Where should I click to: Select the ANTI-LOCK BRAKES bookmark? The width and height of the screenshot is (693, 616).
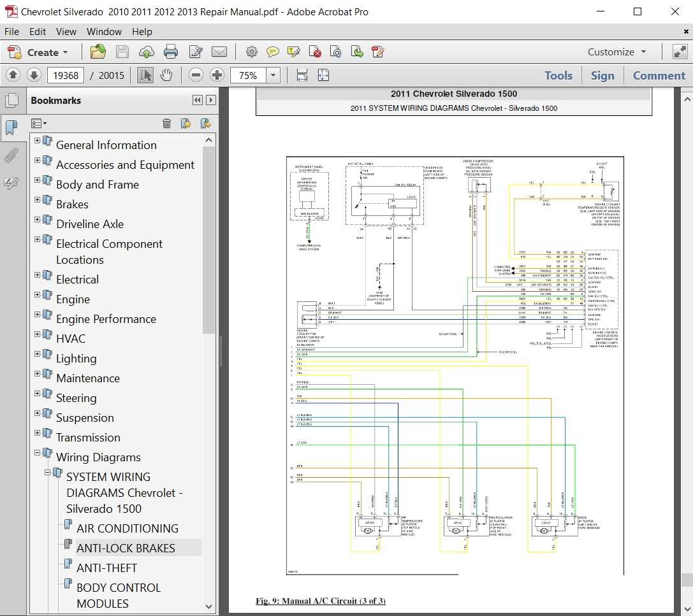[x=126, y=548]
